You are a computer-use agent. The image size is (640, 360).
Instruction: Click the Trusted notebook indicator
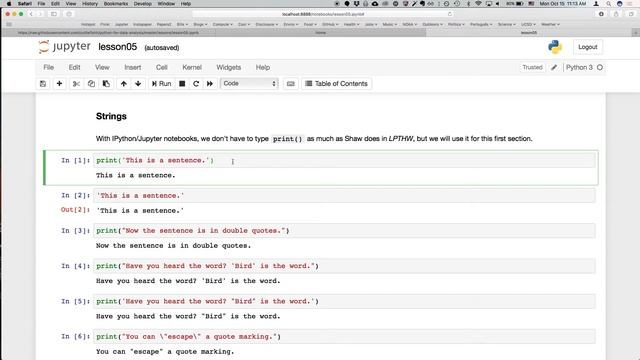pos(532,67)
